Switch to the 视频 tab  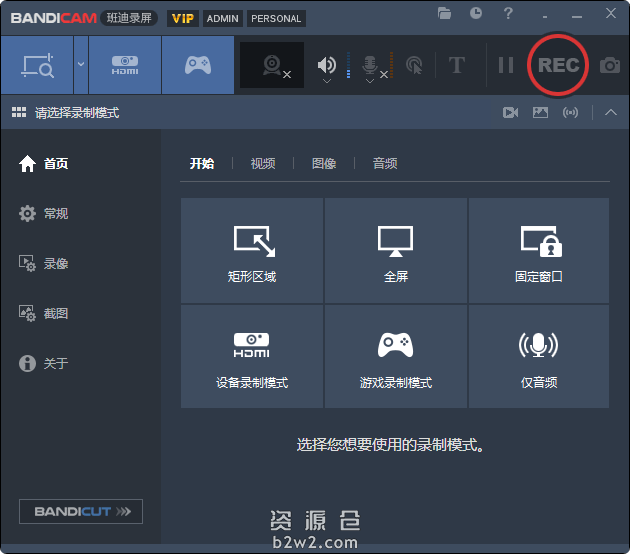(263, 164)
